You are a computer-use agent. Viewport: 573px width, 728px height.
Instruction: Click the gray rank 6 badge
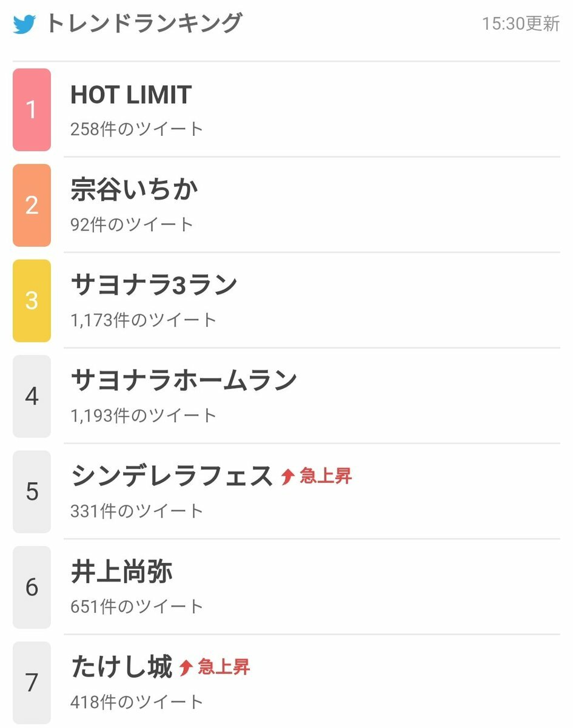coord(32,587)
